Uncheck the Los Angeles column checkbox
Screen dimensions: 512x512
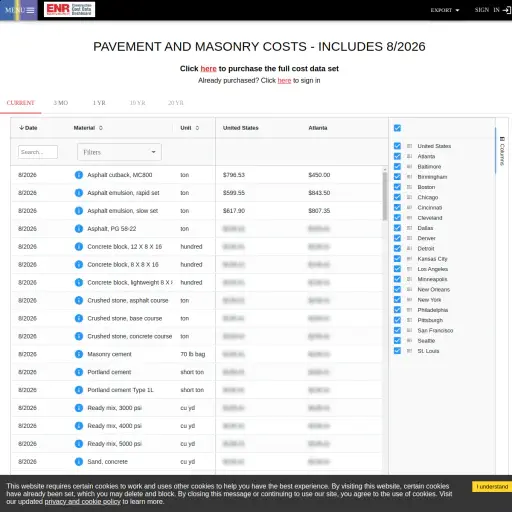[x=397, y=269]
